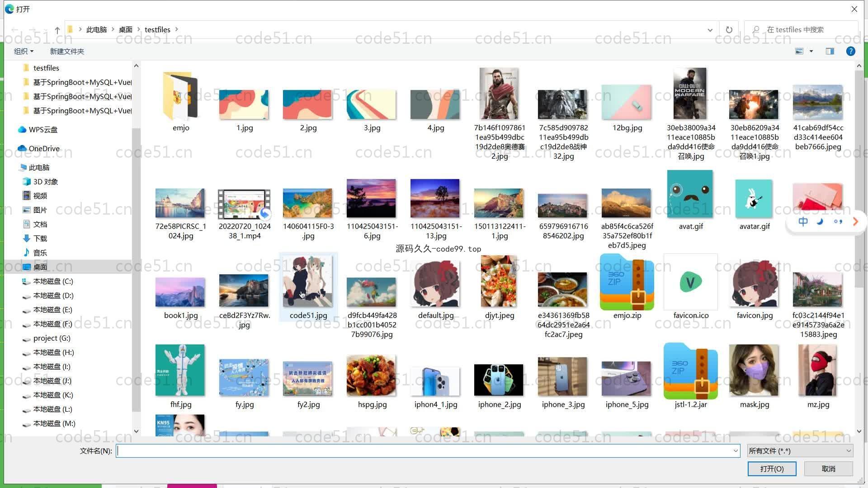Click the 文件名 input field

(x=424, y=451)
